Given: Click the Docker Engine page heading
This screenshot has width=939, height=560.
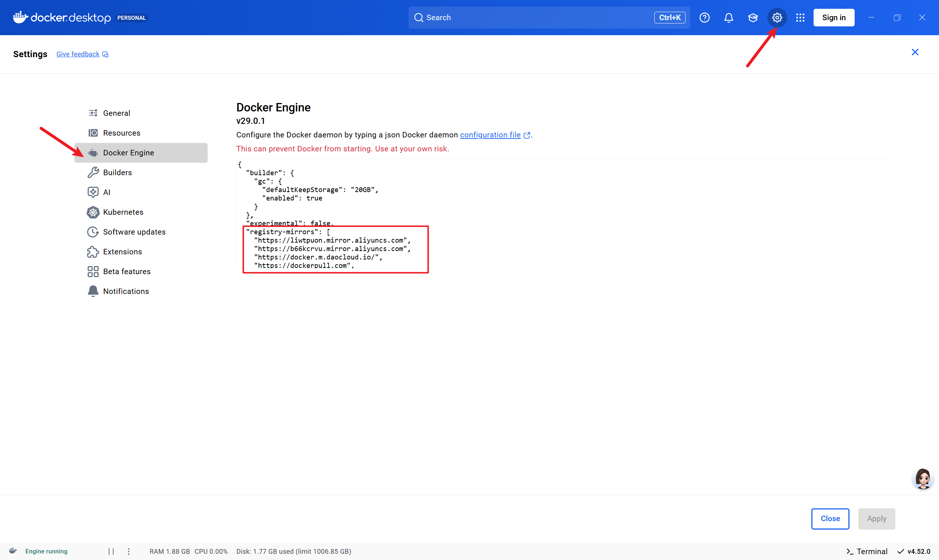Looking at the screenshot, I should coord(273,107).
